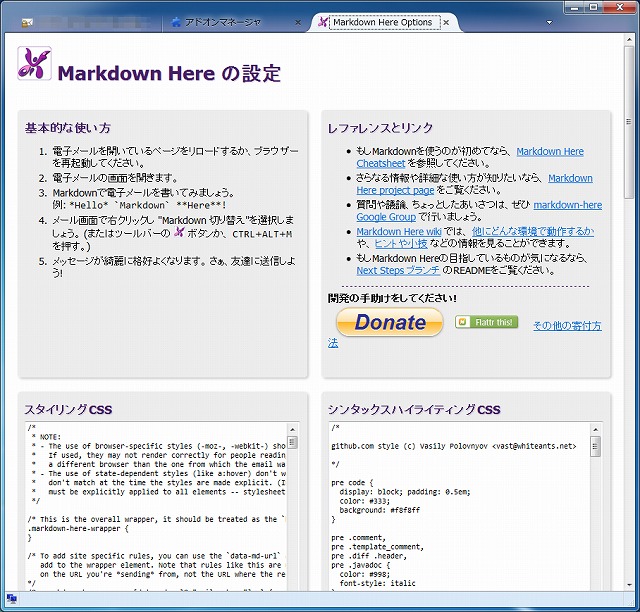Screen dimensions: 640x612
Task: Click the .markdown-here-wrapper line in styling CSS
Action: coord(78,529)
